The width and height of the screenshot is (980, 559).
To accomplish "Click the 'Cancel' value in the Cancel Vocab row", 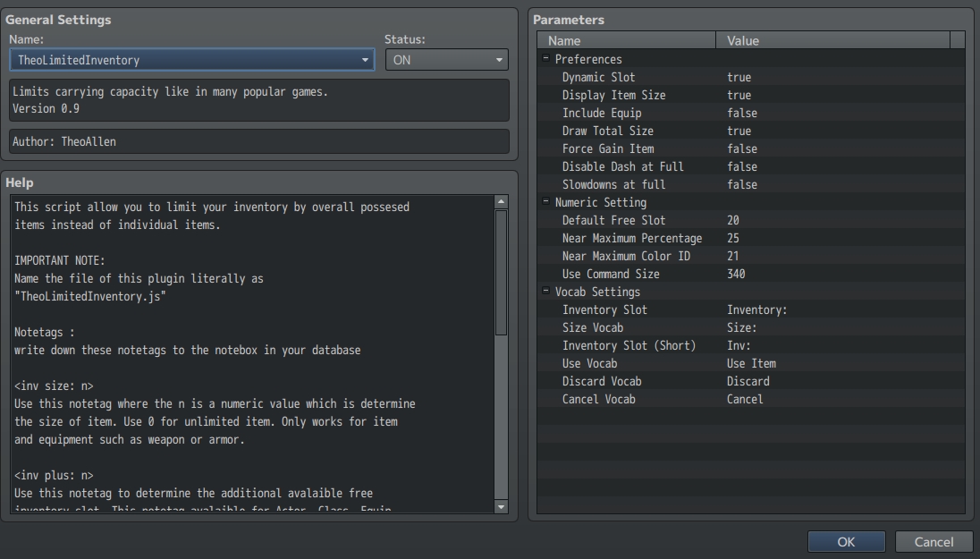I will point(744,399).
